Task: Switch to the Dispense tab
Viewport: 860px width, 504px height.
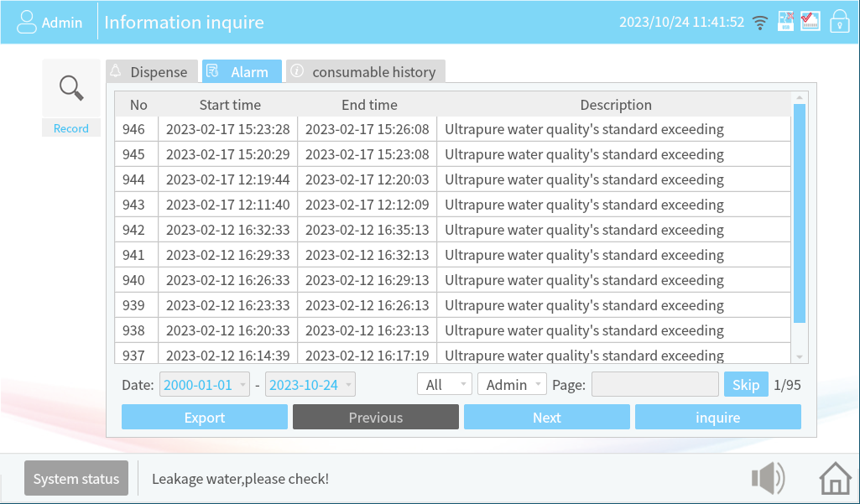Action: 152,71
